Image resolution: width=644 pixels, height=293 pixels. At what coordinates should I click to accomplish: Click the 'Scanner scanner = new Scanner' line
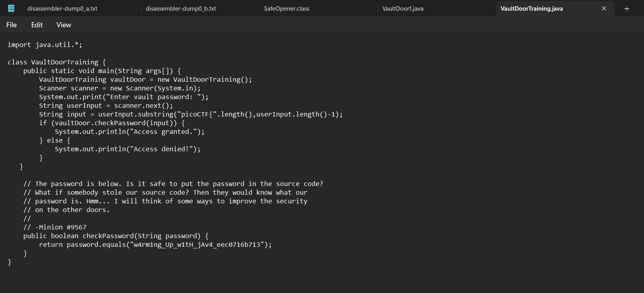(x=120, y=88)
